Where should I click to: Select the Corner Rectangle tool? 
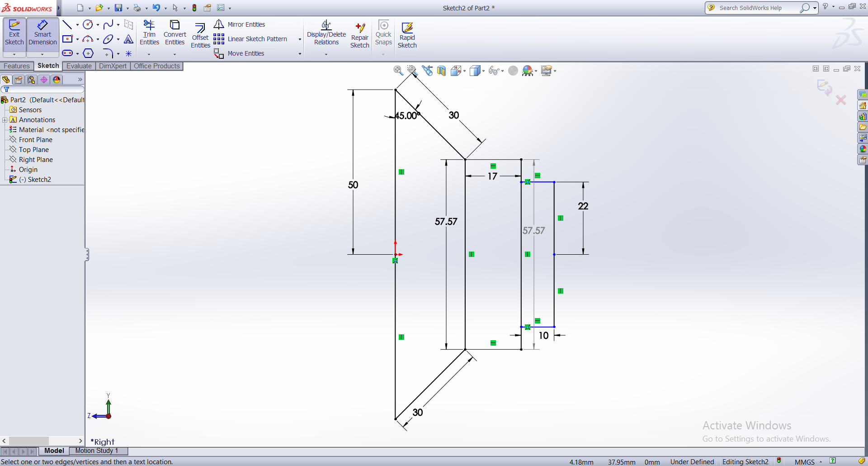(x=67, y=39)
